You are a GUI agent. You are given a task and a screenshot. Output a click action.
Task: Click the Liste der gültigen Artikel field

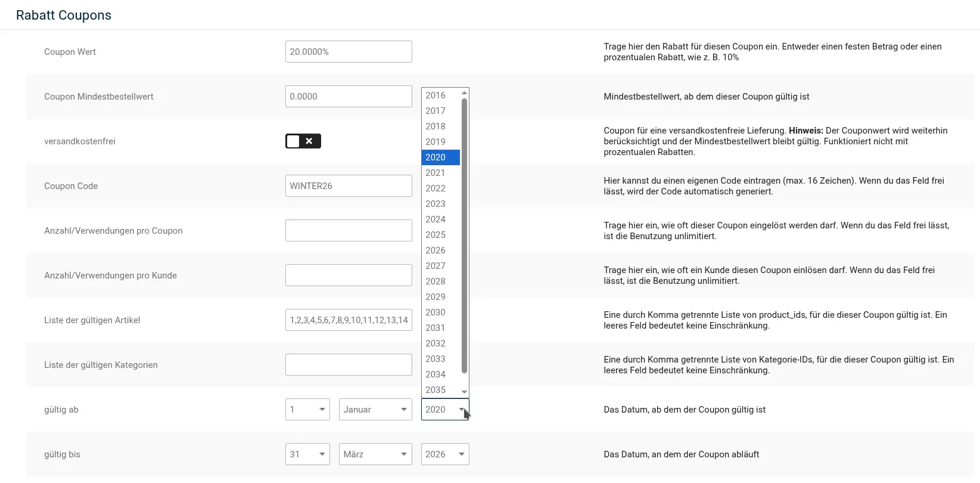349,320
